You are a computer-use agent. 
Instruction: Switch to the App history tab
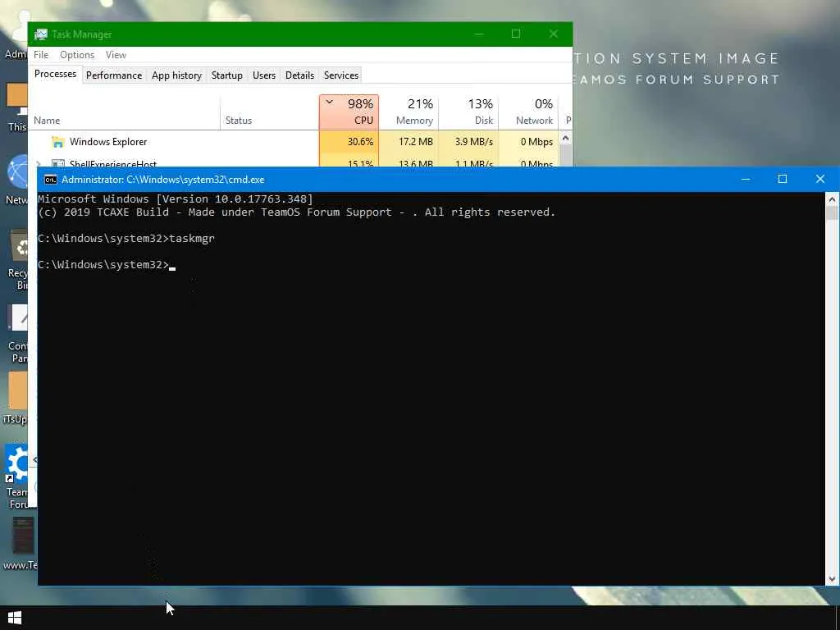177,75
